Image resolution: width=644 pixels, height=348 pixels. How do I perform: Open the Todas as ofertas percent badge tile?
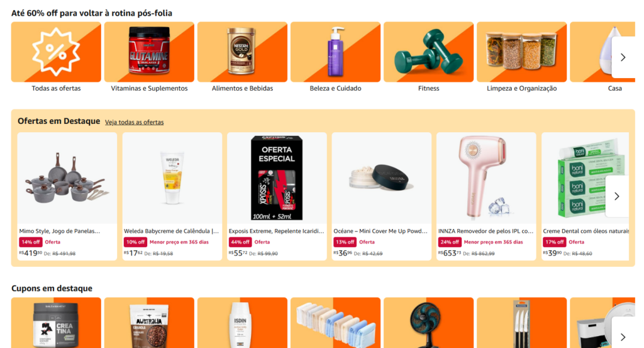pos(56,52)
